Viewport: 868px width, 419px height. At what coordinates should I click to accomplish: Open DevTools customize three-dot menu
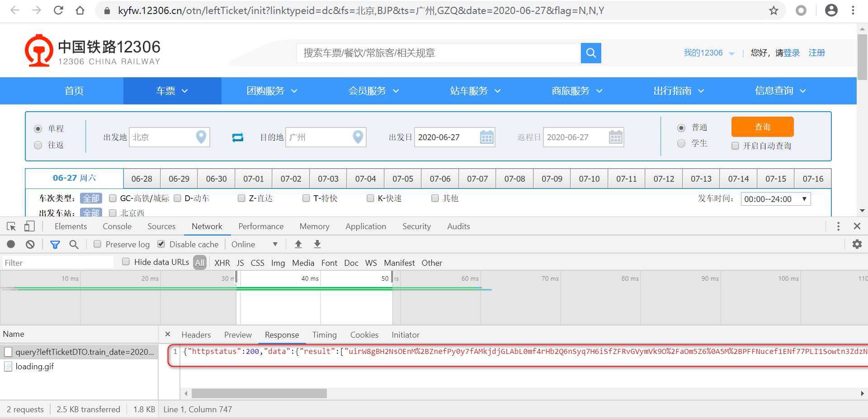tap(838, 226)
